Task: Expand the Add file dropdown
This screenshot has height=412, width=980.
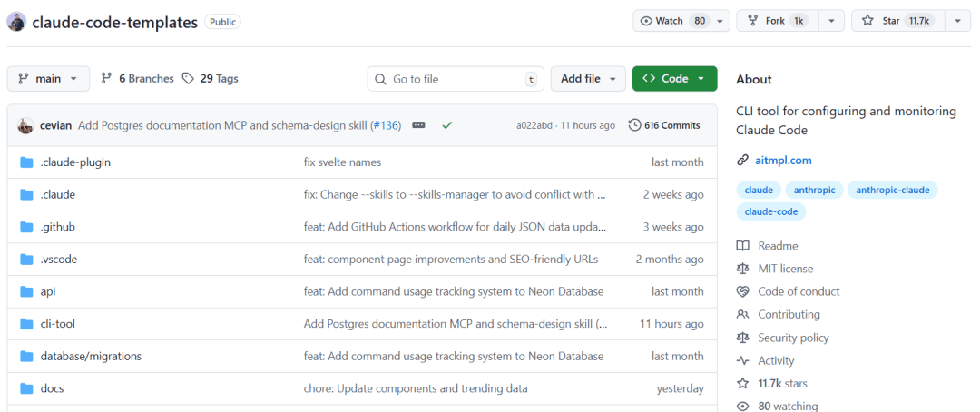Action: [588, 79]
